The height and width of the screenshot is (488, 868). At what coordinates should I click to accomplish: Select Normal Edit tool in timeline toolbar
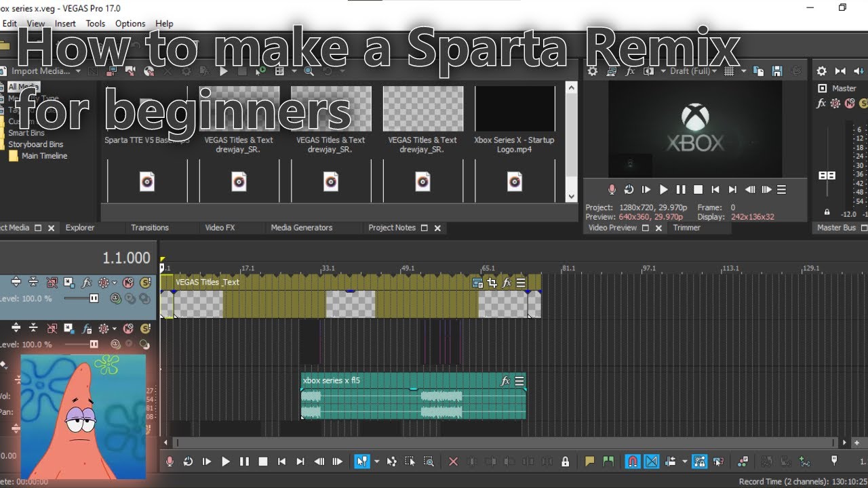[x=362, y=462]
